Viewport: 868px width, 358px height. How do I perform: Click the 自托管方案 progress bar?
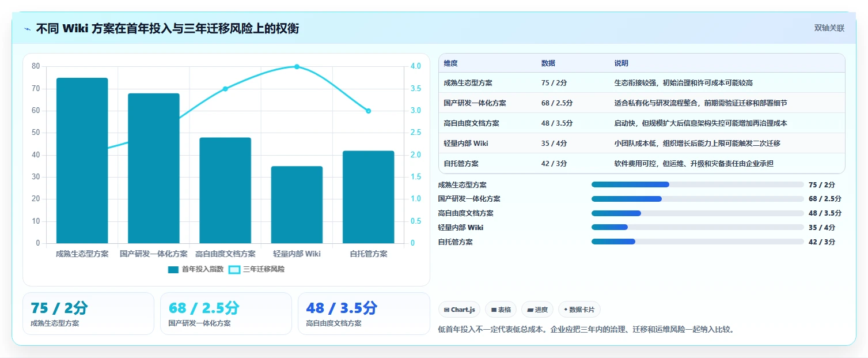coord(698,242)
